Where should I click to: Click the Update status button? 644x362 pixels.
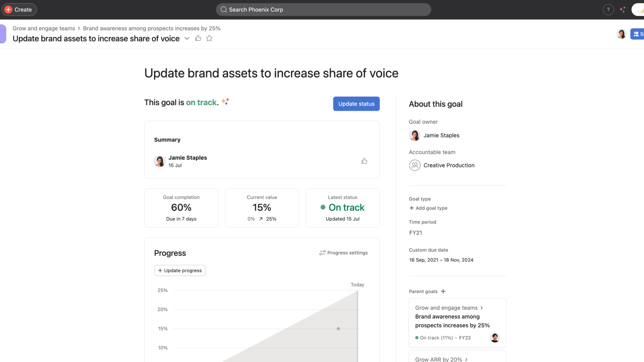tap(356, 104)
